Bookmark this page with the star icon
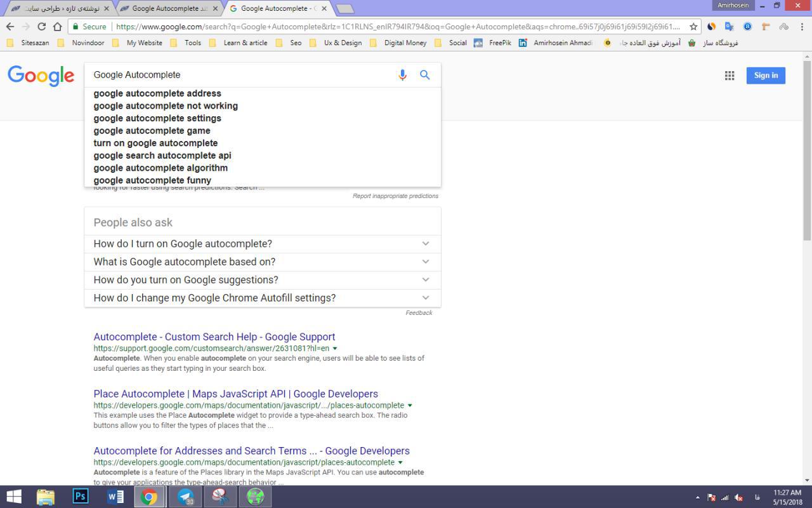 [693, 27]
